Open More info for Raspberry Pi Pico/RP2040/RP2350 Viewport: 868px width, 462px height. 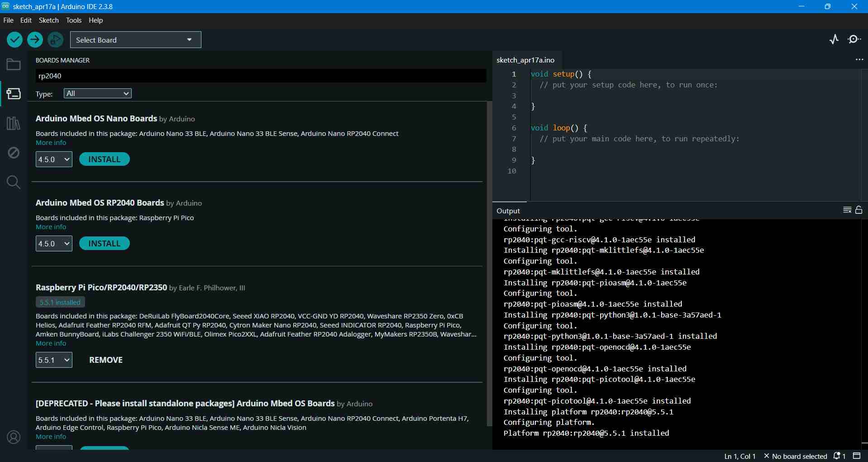point(51,343)
